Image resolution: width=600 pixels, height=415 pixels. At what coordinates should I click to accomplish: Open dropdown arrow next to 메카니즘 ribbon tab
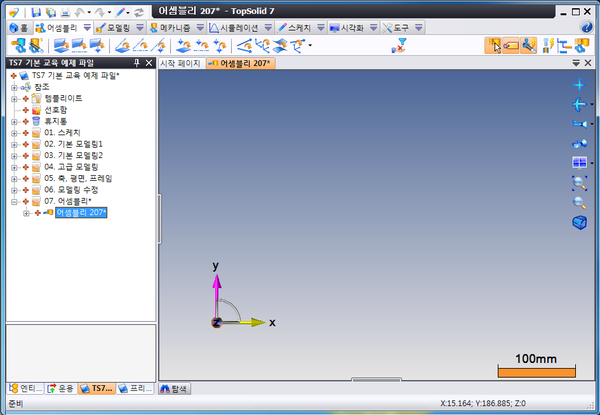tap(200, 28)
